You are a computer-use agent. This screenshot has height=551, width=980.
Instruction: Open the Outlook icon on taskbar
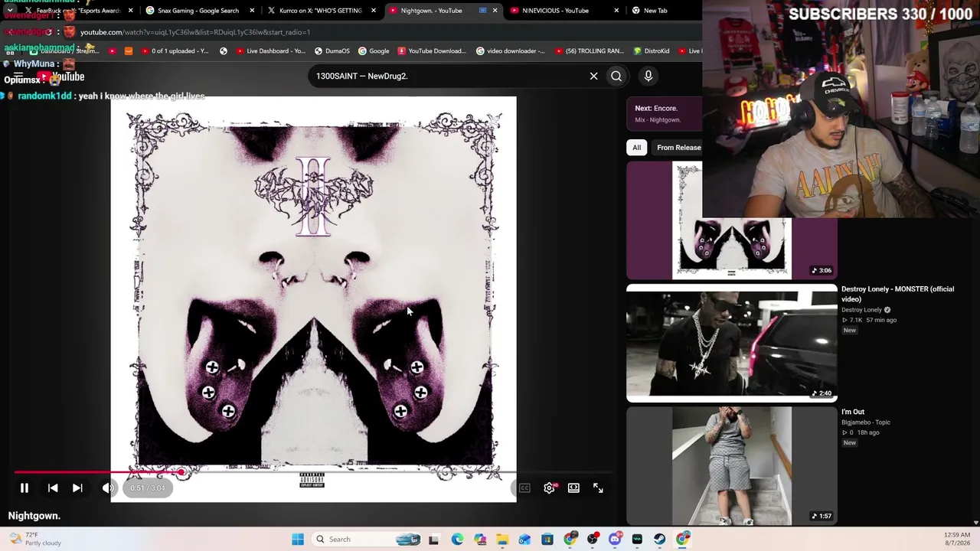click(x=524, y=540)
